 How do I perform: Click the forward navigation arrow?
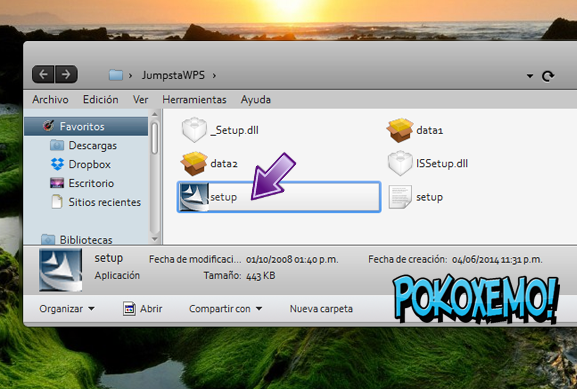(x=66, y=74)
